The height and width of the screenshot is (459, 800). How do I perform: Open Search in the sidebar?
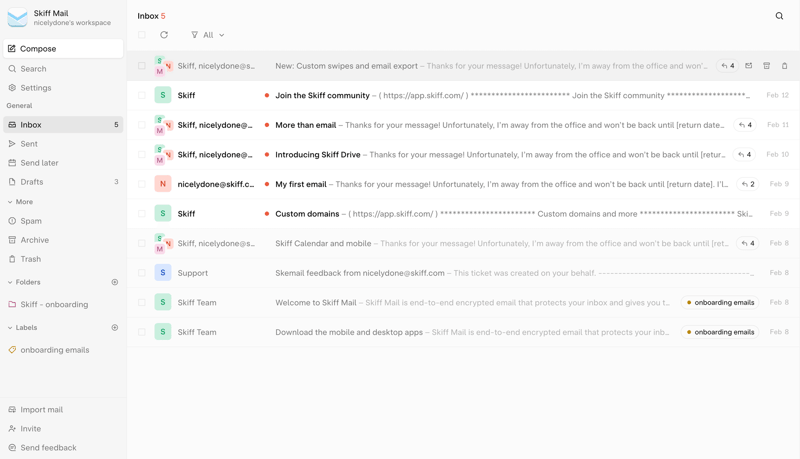[x=63, y=69]
